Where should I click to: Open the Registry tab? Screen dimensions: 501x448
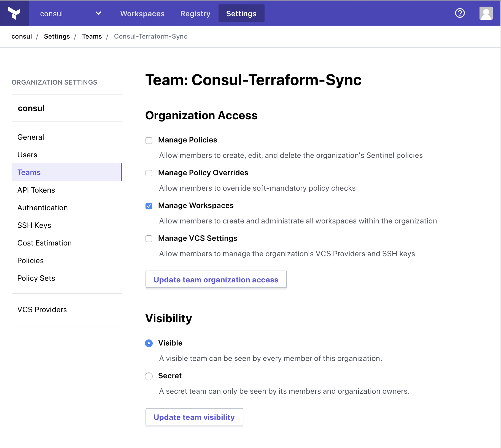click(195, 14)
